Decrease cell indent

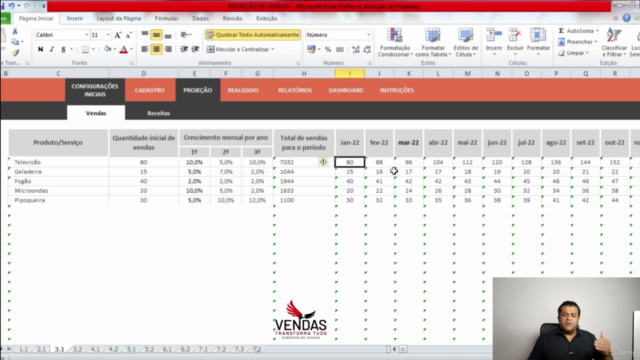(x=184, y=49)
